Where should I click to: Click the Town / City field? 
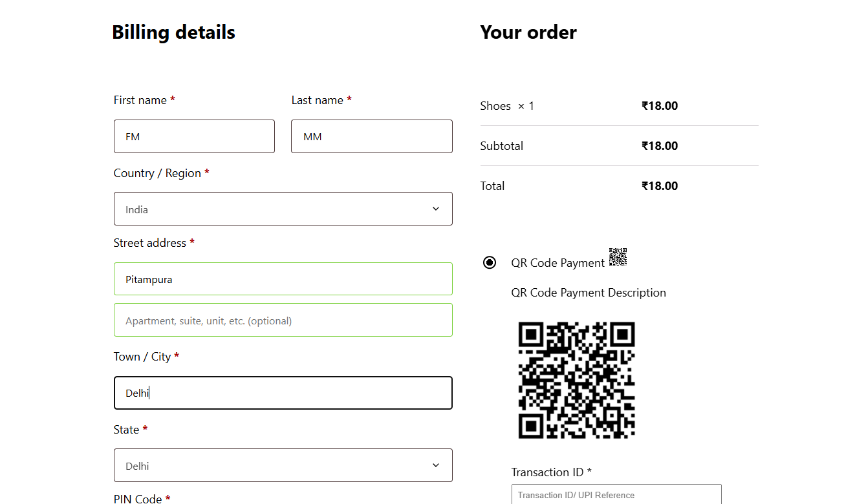[283, 393]
